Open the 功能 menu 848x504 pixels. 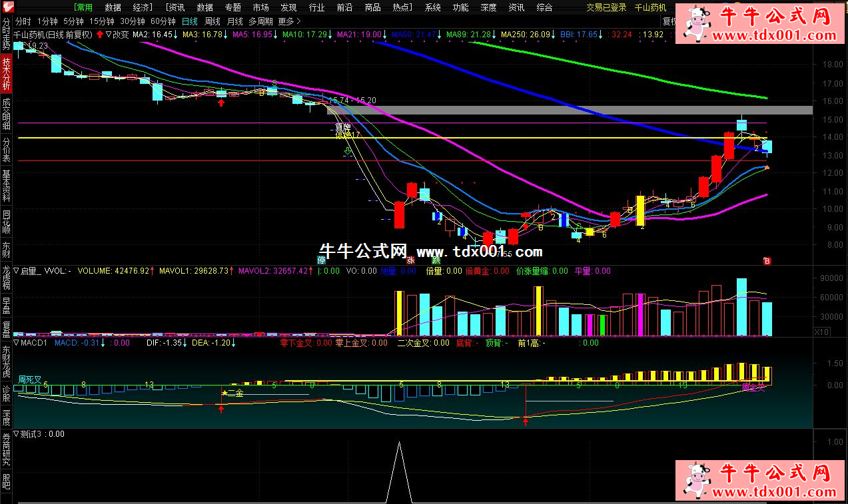click(460, 7)
